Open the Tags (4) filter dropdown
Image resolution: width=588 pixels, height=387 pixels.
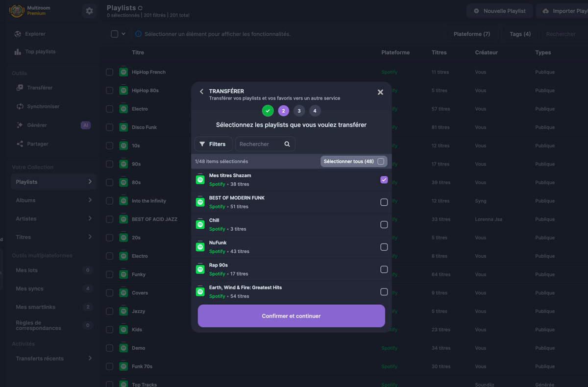point(520,34)
